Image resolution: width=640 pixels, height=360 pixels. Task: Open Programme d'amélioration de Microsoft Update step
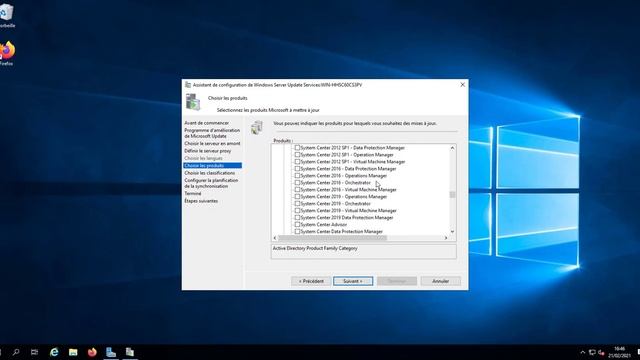point(212,133)
